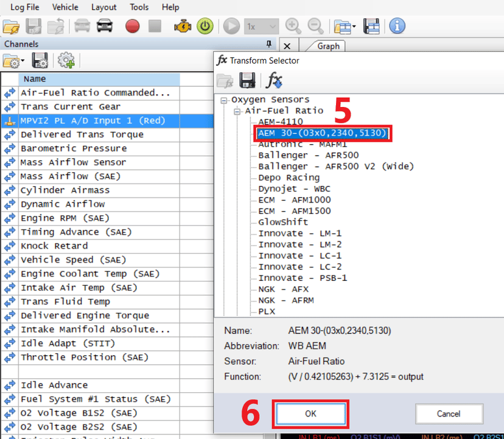Click save channel config icon
This screenshot has height=439, width=504.
click(40, 61)
